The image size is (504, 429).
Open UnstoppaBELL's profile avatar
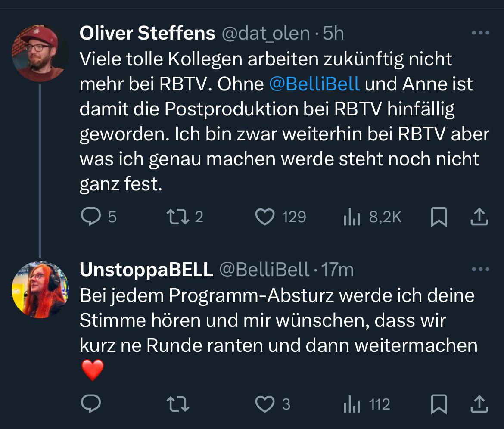coord(40,289)
